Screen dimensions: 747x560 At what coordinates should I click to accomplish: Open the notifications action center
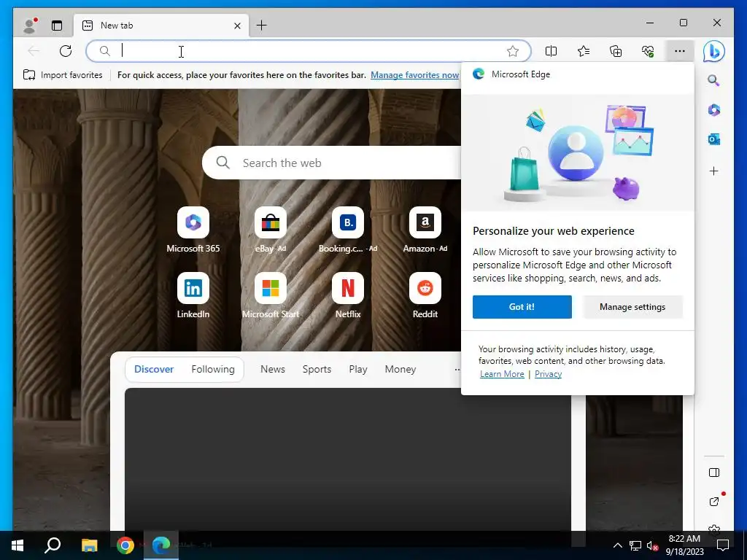pos(723,545)
